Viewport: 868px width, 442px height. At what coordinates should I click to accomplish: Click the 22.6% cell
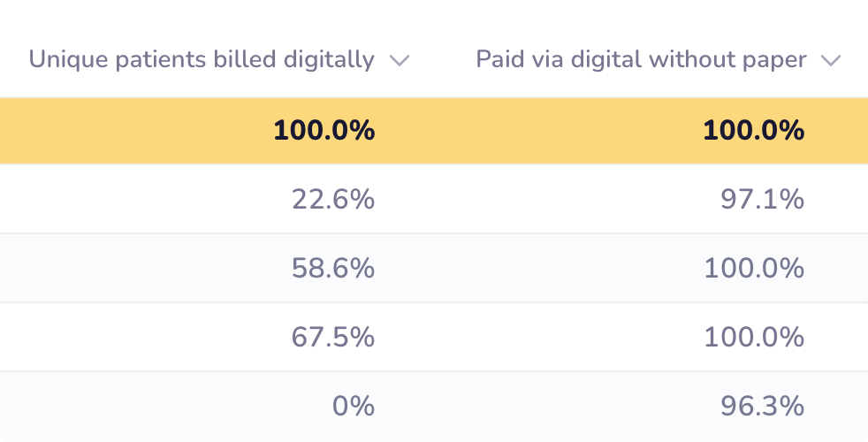click(333, 200)
